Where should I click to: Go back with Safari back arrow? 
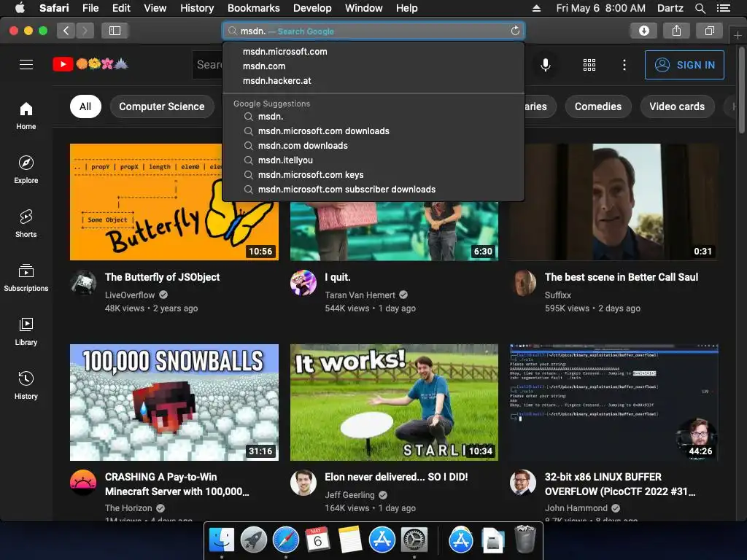(x=66, y=31)
